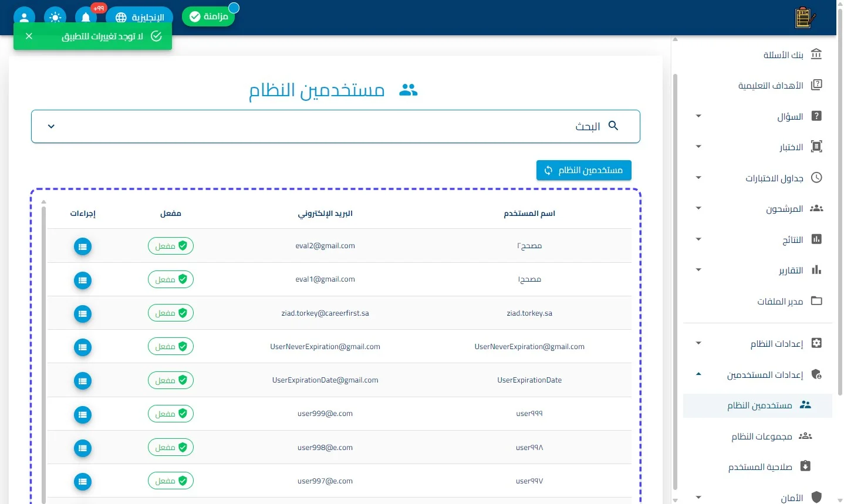Expand the search panel chevron
The height and width of the screenshot is (504, 844).
point(51,126)
